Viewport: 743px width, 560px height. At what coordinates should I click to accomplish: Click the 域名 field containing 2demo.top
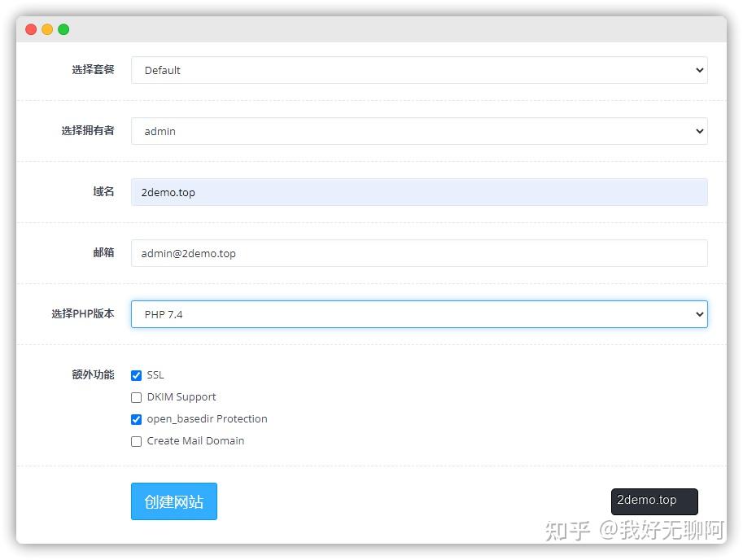tap(419, 192)
